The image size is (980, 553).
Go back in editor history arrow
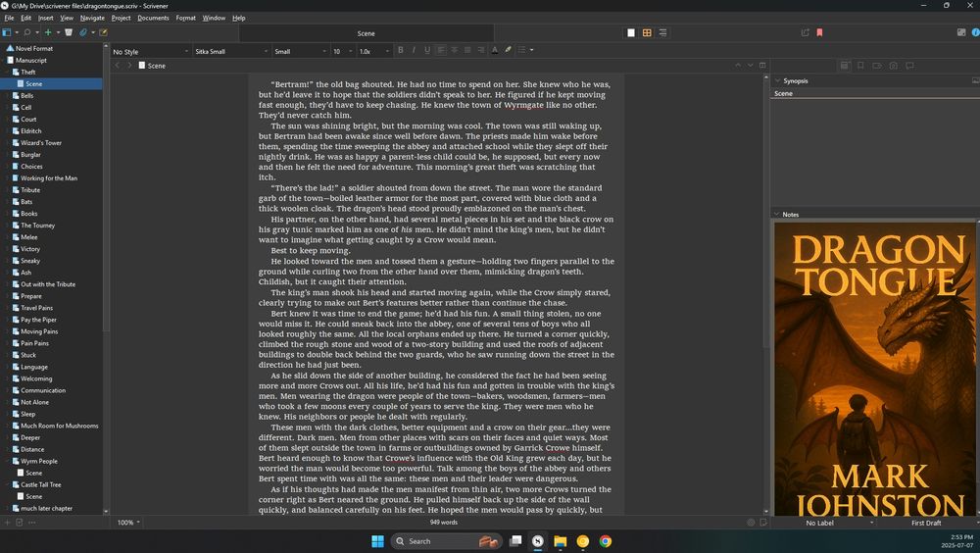coord(117,65)
